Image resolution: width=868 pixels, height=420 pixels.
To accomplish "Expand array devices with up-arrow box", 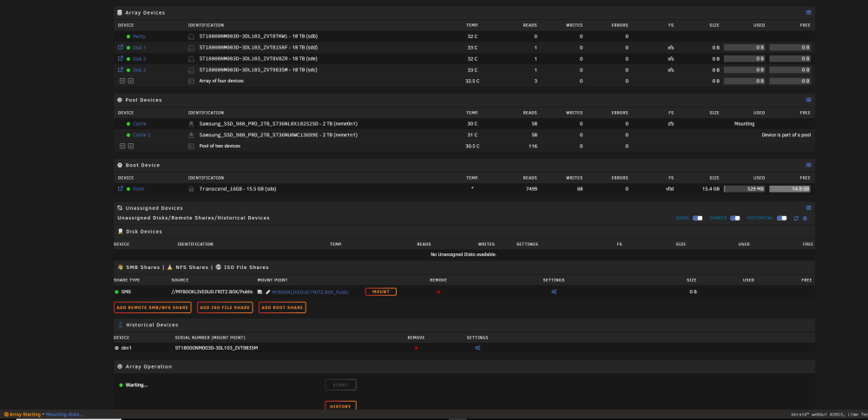I will (x=131, y=81).
